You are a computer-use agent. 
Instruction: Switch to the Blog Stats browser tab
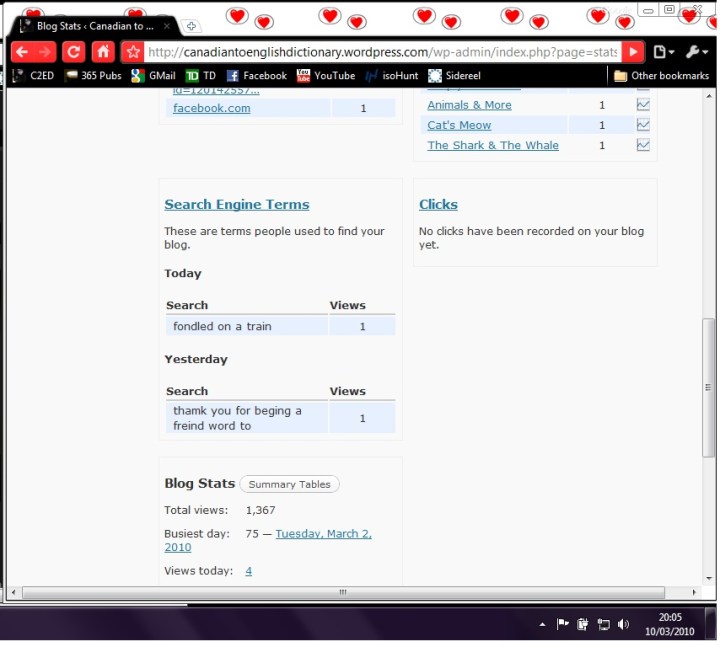coord(94,26)
